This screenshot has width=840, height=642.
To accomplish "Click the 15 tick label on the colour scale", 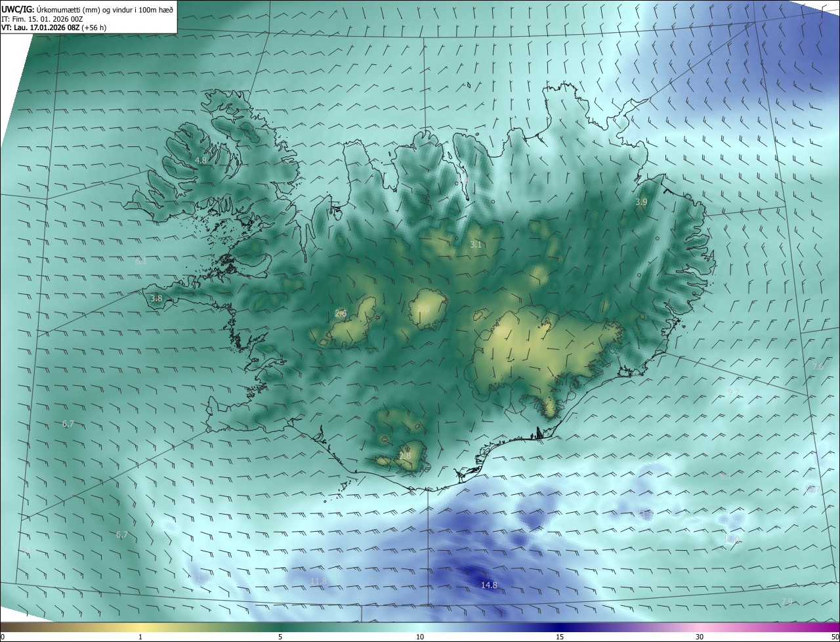I will [560, 637].
